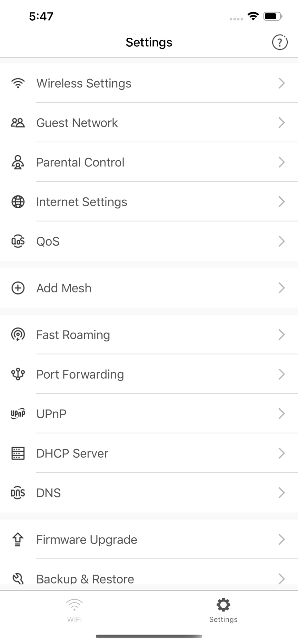Tap the help question mark icon
The height and width of the screenshot is (644, 298).
click(280, 42)
